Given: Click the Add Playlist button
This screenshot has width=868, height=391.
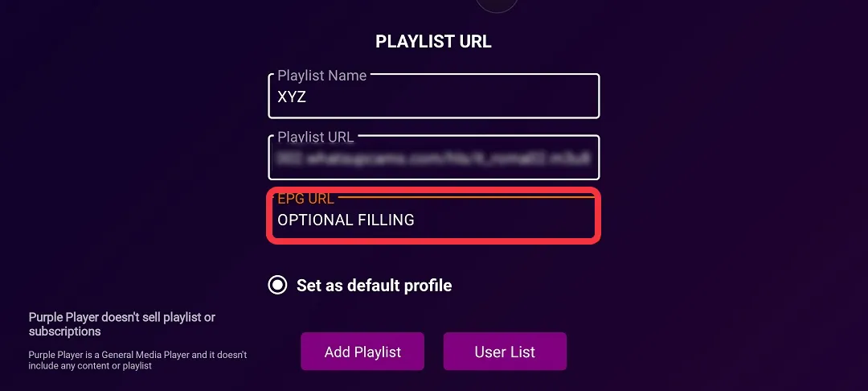Looking at the screenshot, I should click(x=362, y=352).
